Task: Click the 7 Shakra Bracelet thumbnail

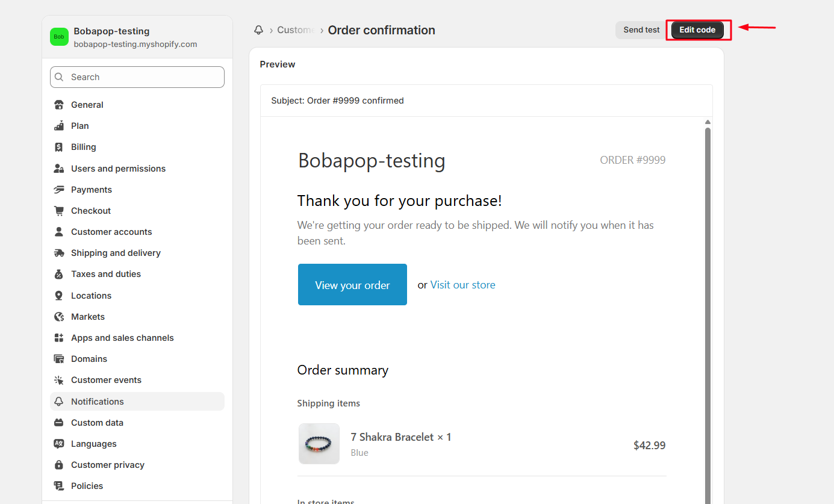Action: 319,444
